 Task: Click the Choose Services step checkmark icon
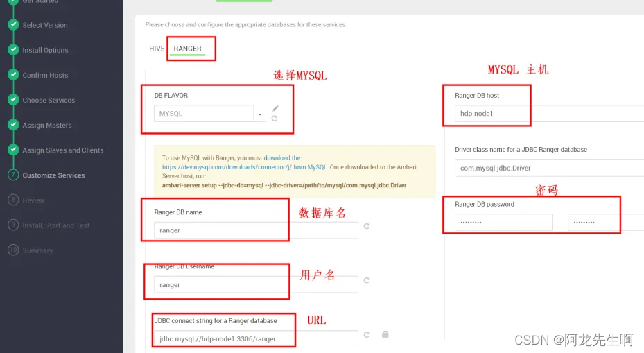[14, 100]
